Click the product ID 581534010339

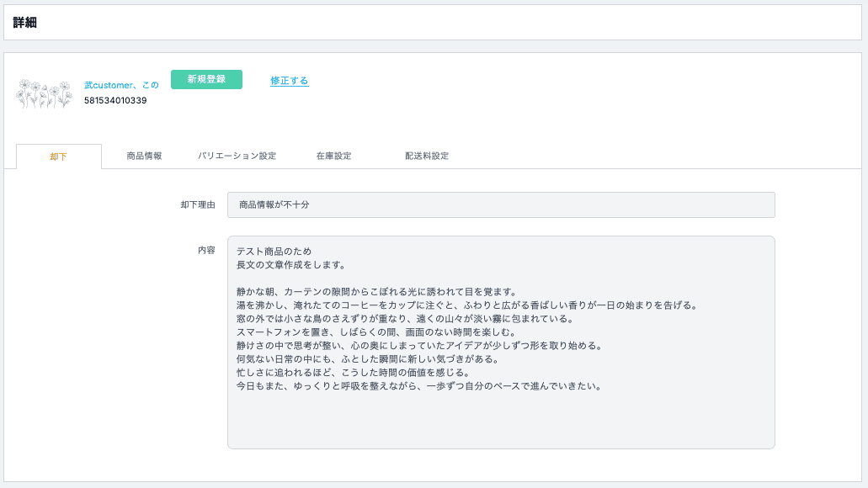(115, 101)
